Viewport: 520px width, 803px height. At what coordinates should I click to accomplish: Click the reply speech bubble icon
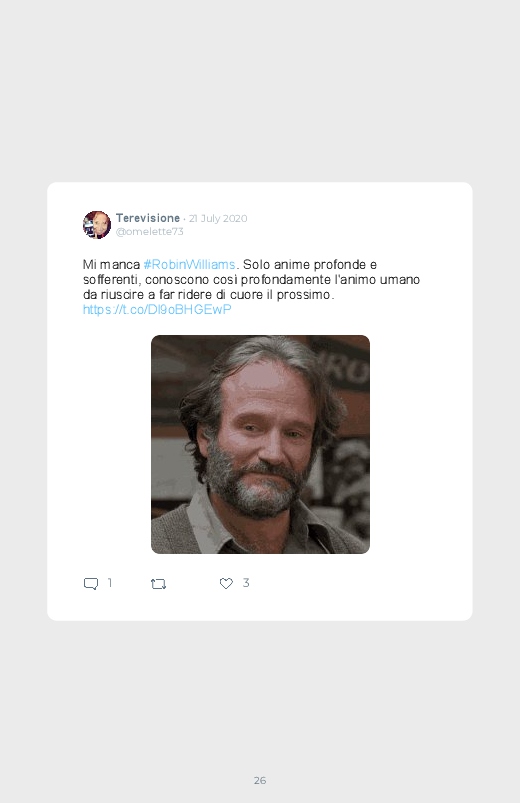coord(91,584)
